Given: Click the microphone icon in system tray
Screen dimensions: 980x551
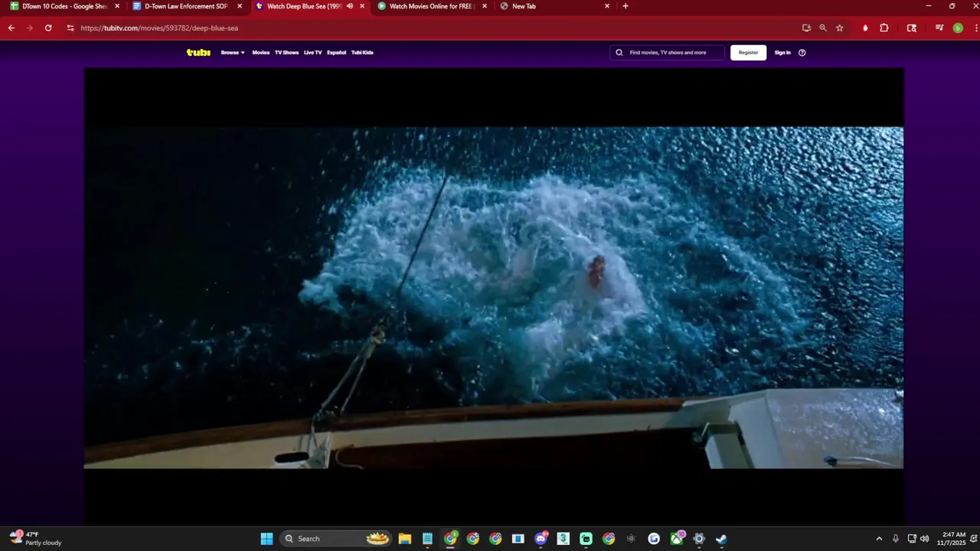Looking at the screenshot, I should (896, 539).
